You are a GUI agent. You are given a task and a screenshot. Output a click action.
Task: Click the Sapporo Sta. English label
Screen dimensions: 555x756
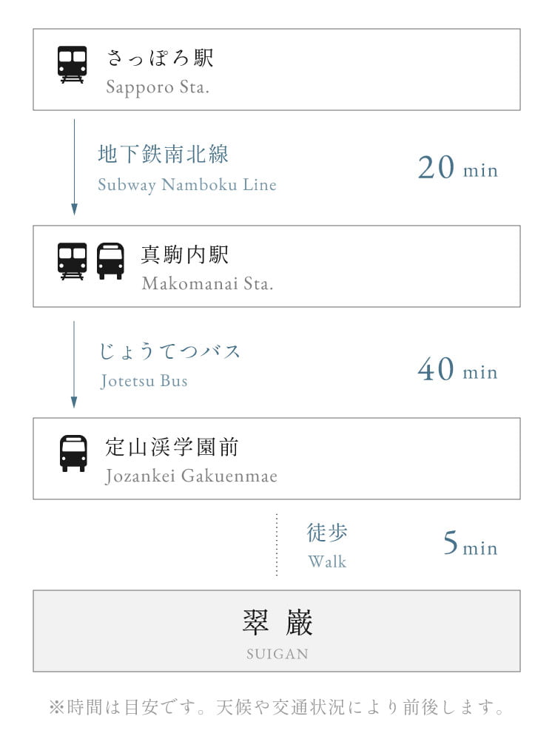click(x=158, y=88)
